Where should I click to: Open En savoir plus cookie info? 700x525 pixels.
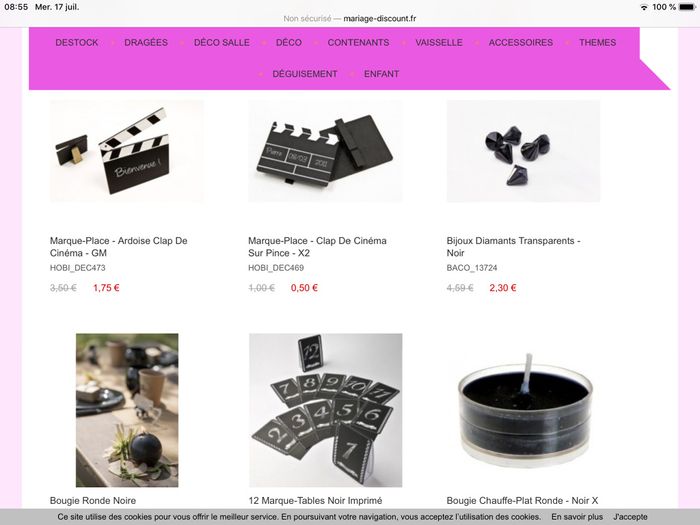pyautogui.click(x=577, y=517)
